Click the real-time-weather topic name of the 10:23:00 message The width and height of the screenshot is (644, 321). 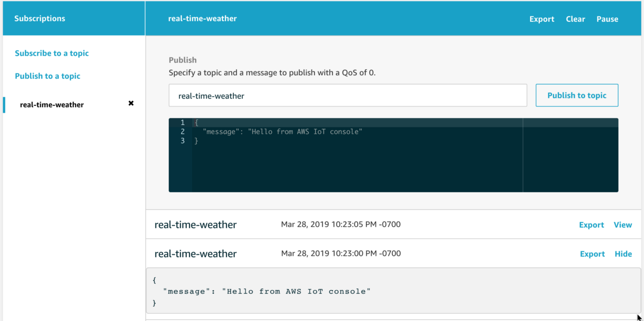[195, 254]
